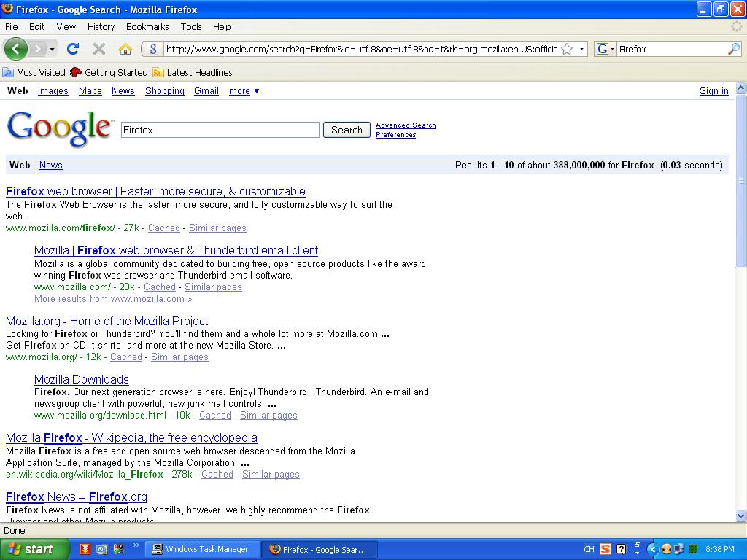Open the Gmail link

[x=206, y=91]
